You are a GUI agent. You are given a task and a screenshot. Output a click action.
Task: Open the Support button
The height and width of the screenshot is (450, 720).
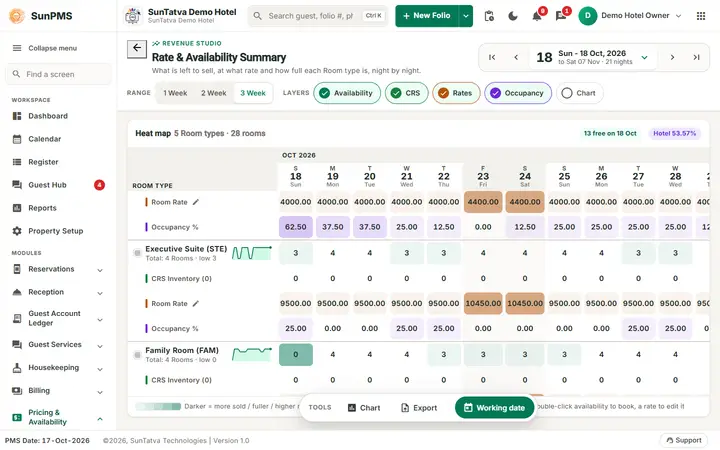click(x=684, y=440)
